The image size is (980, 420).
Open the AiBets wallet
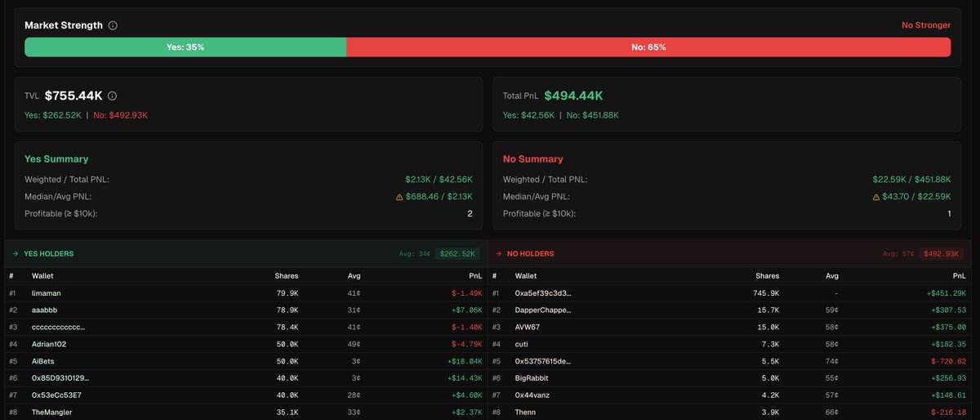click(44, 361)
